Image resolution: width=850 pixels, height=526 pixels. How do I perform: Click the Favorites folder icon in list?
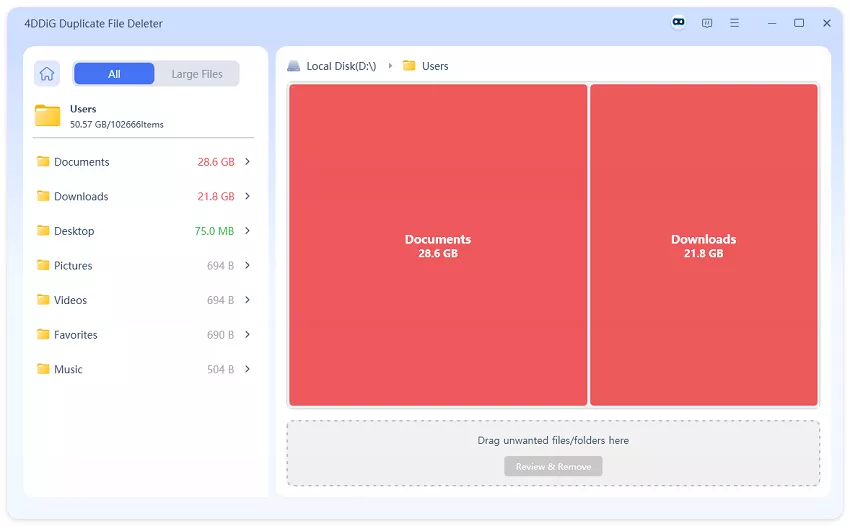[43, 334]
